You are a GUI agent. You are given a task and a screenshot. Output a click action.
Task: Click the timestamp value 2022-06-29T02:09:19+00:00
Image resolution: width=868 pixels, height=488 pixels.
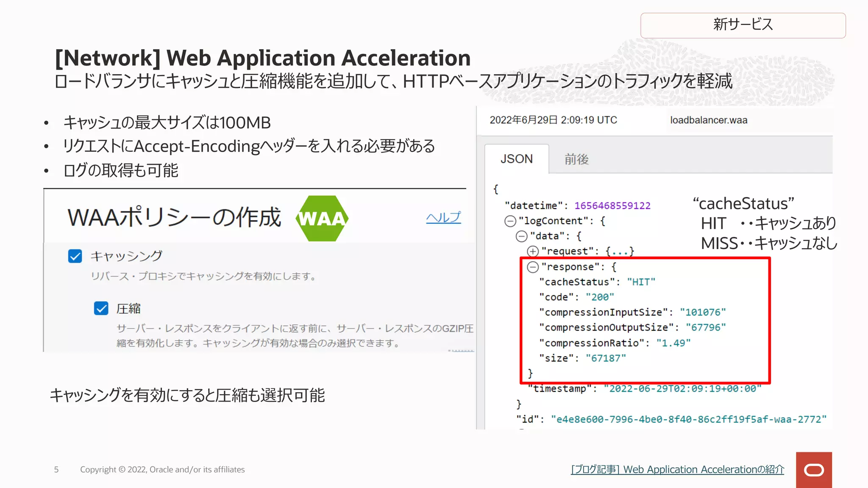coord(682,389)
